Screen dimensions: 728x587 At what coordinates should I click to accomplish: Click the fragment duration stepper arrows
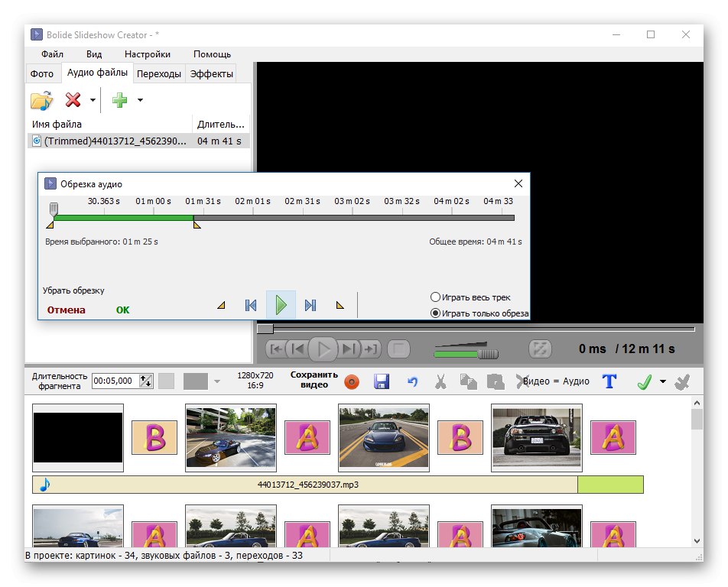click(x=146, y=381)
